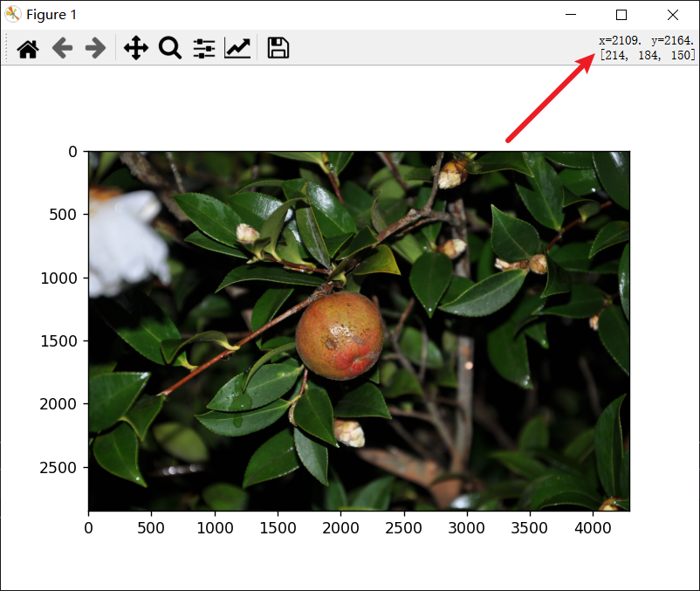
Task: Click the matplotlib logo in title bar
Action: tap(12, 14)
